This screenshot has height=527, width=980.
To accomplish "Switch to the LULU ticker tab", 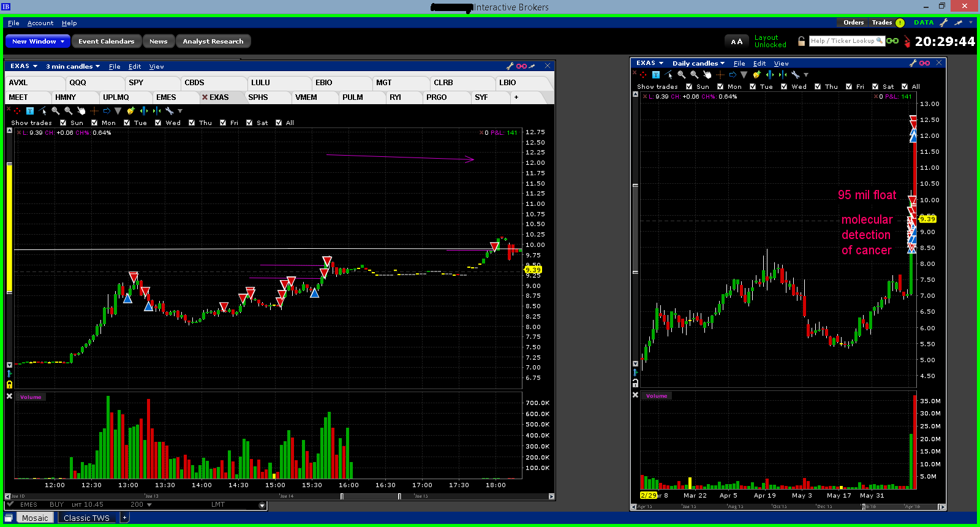I will (260, 83).
